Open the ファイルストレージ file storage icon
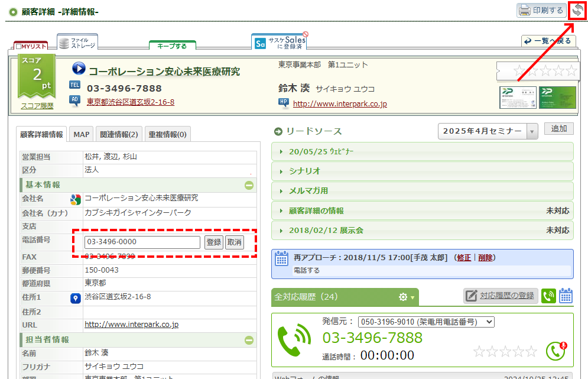The height and width of the screenshot is (379, 588). tap(77, 43)
